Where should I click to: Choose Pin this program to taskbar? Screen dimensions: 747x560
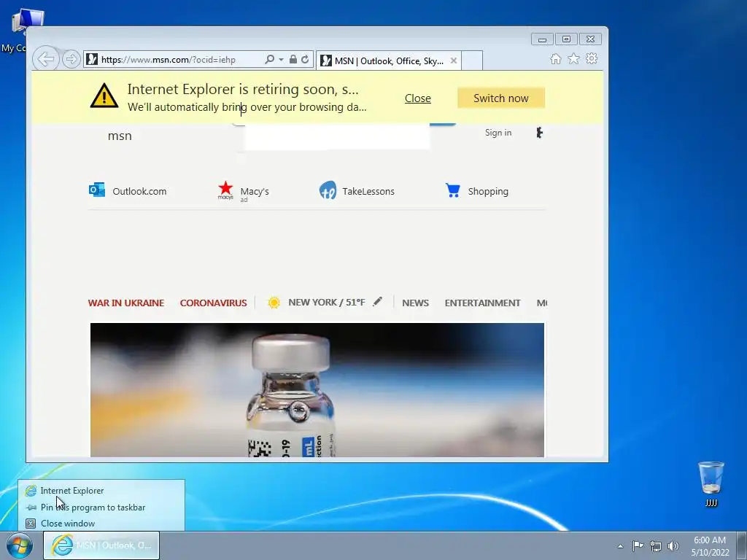tap(101, 507)
